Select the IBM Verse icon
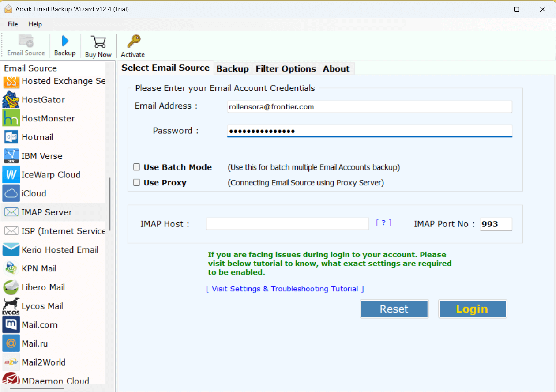Image resolution: width=556 pixels, height=392 pixels. [x=11, y=156]
